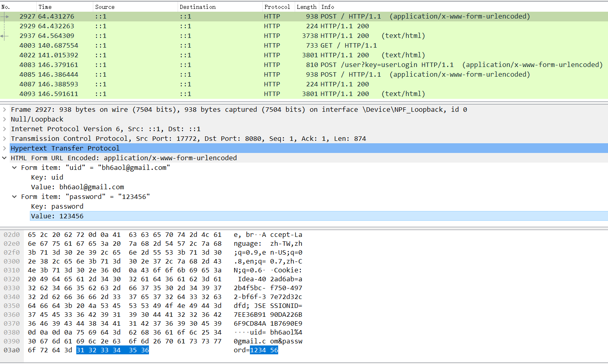This screenshot has height=364, width=608.
Task: Sort by the Protocol column header
Action: click(277, 7)
